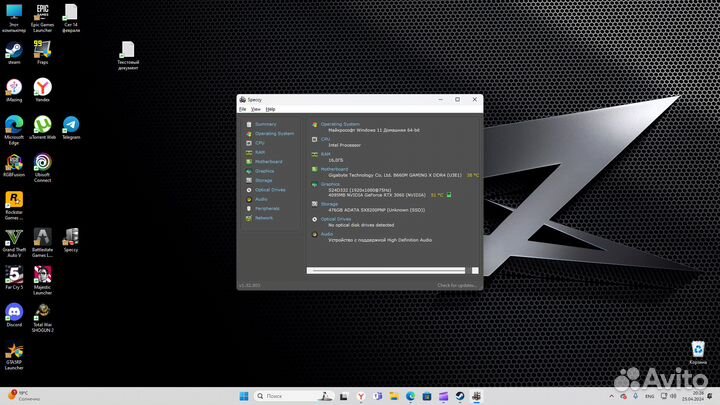Click the CPU heading link in summary
This screenshot has height=405, width=720.
pyautogui.click(x=326, y=139)
